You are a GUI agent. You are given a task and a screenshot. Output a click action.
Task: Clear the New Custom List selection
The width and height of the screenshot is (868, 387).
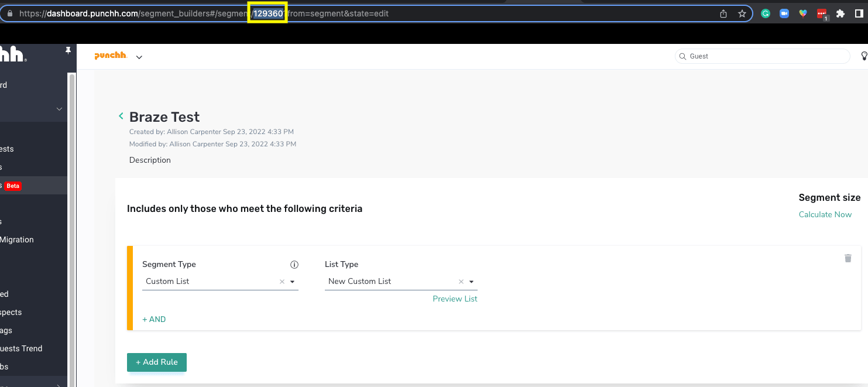coord(461,282)
